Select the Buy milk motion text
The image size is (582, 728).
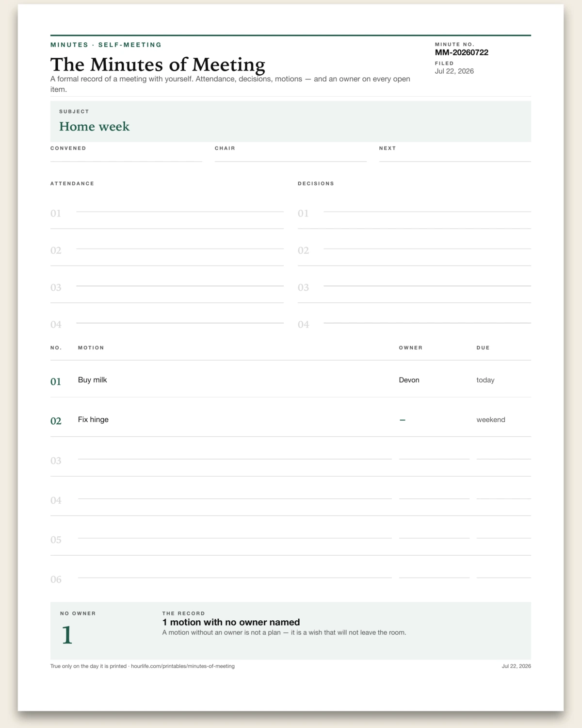[x=93, y=380]
